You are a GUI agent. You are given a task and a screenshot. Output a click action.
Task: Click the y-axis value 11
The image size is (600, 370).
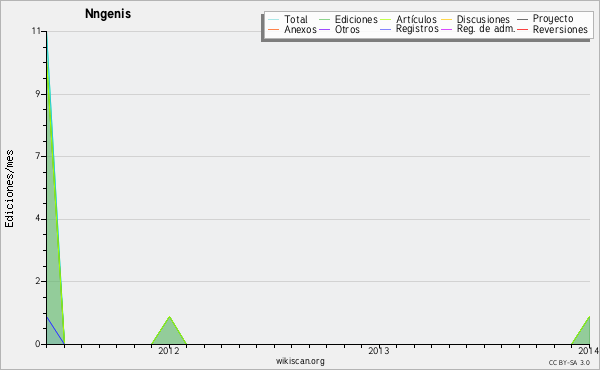(x=36, y=31)
